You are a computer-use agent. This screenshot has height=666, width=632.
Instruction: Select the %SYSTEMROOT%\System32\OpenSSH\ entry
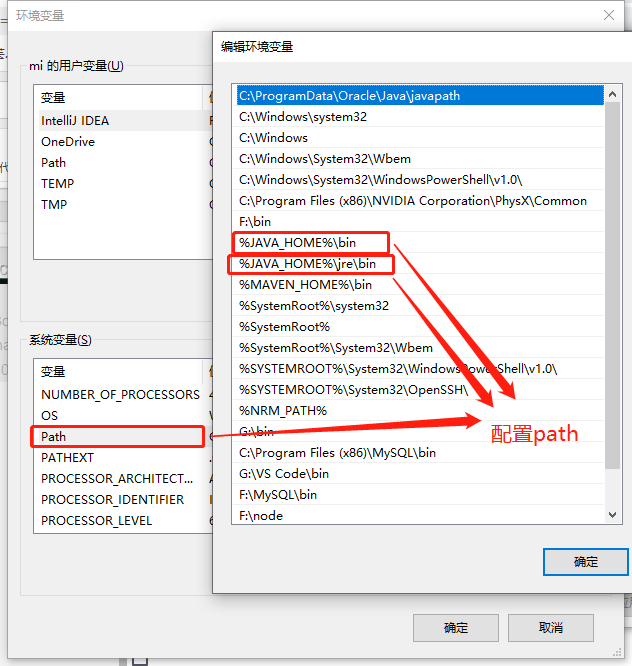(420, 390)
